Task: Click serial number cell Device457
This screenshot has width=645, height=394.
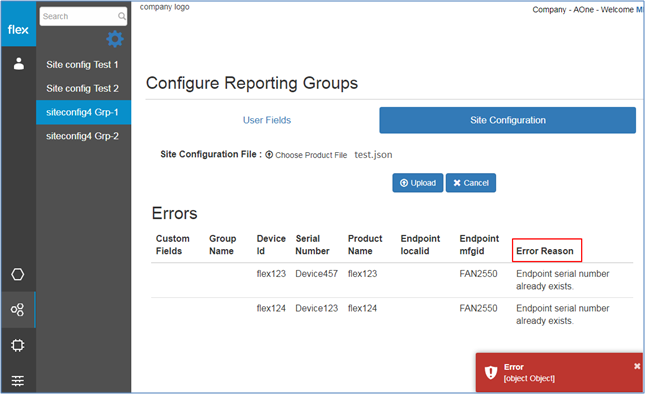Action: coord(316,273)
